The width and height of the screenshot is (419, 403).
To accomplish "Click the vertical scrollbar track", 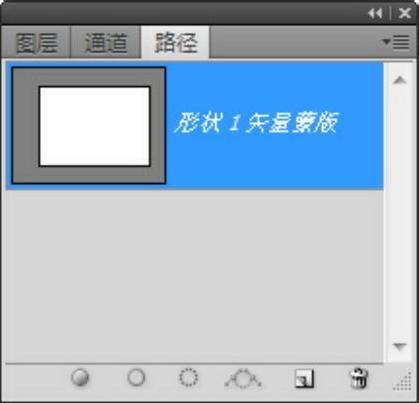I will pyautogui.click(x=400, y=213).
